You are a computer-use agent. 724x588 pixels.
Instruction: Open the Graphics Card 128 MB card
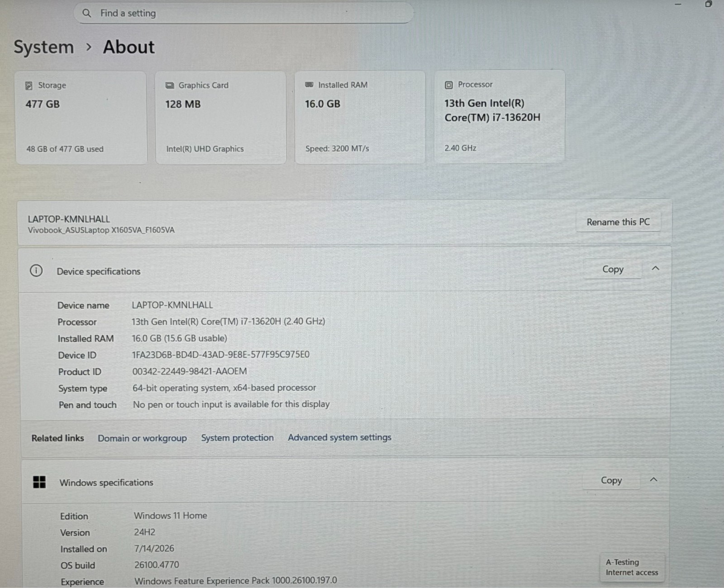tap(221, 117)
